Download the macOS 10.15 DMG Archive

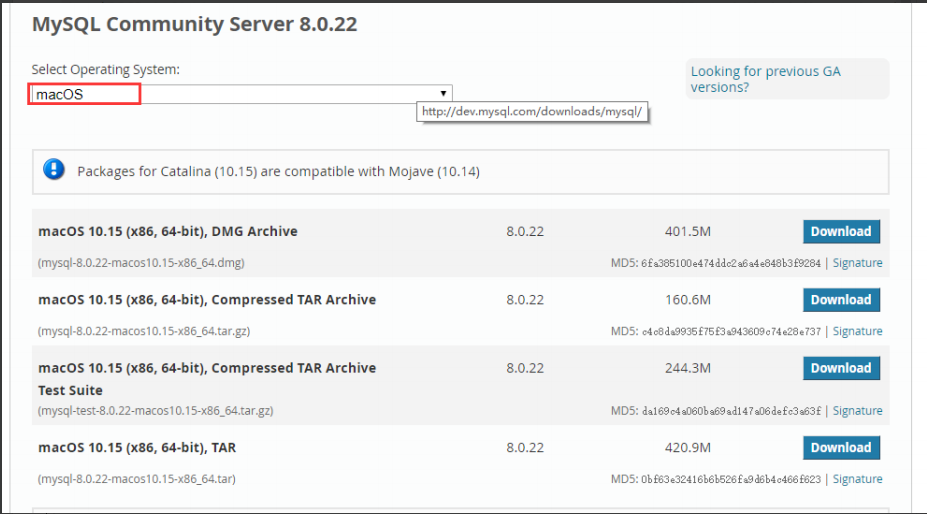pyautogui.click(x=841, y=231)
